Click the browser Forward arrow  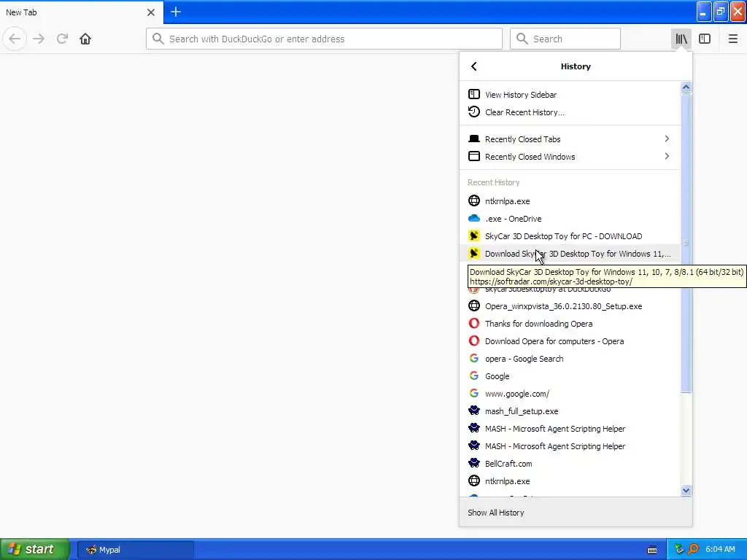click(x=39, y=39)
